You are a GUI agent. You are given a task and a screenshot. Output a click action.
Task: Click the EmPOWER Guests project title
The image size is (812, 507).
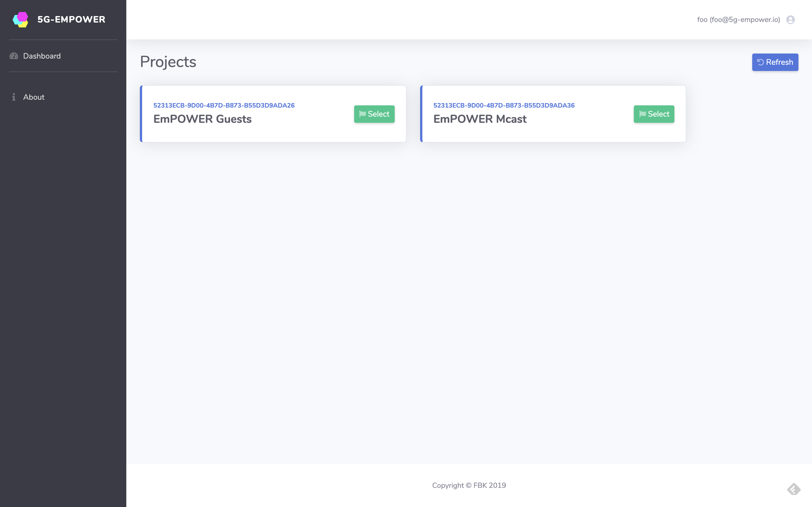(x=202, y=119)
